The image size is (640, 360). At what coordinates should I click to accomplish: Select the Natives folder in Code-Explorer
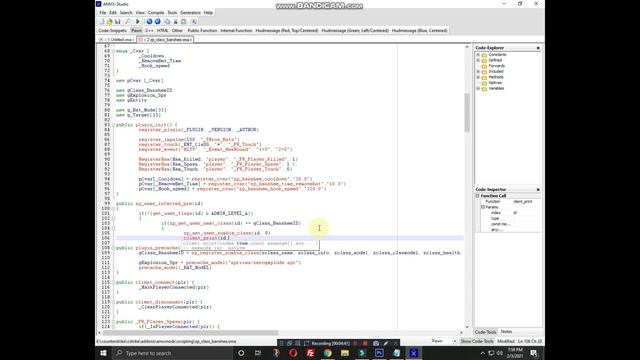495,83
